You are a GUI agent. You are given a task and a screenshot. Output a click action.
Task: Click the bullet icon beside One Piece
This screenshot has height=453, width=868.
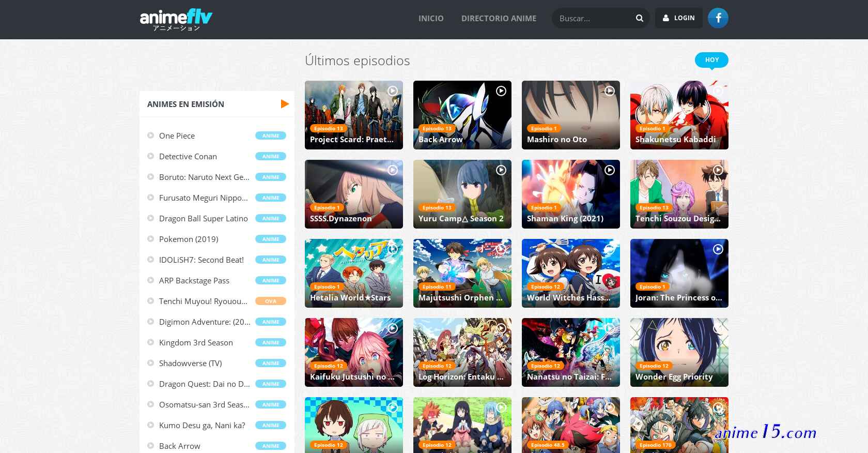pyautogui.click(x=151, y=135)
